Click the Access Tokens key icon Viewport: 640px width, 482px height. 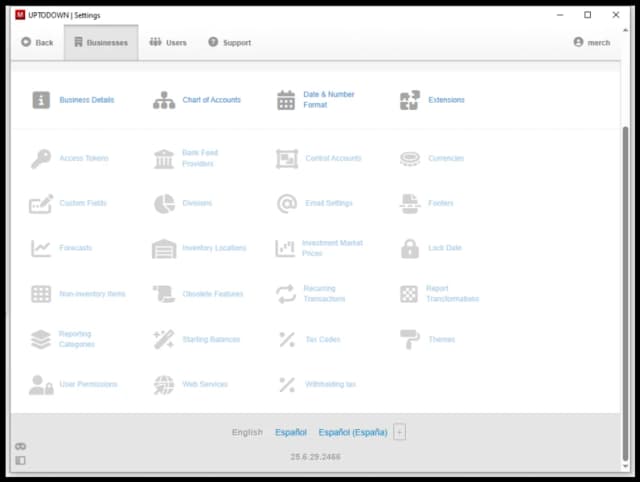coord(41,158)
